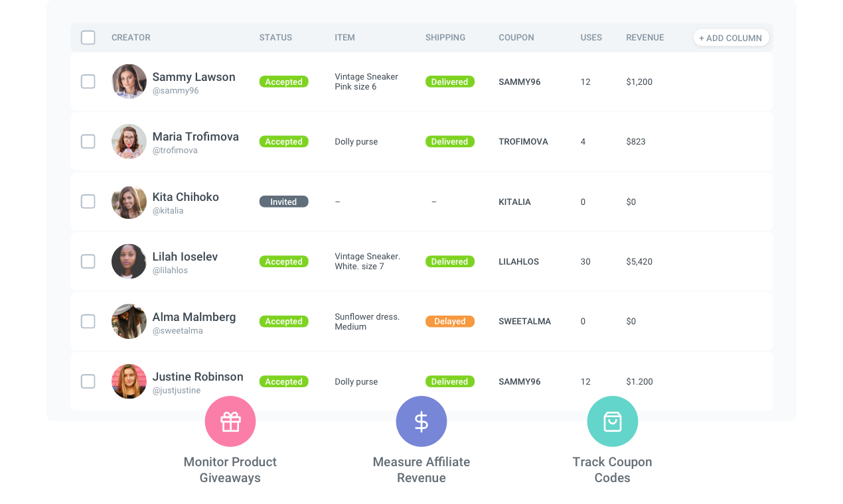Select Lilah Ioselev's avatar image

click(x=129, y=261)
